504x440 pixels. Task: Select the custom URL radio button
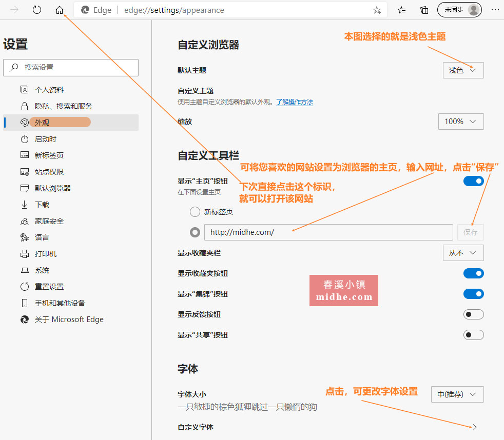[x=195, y=232]
